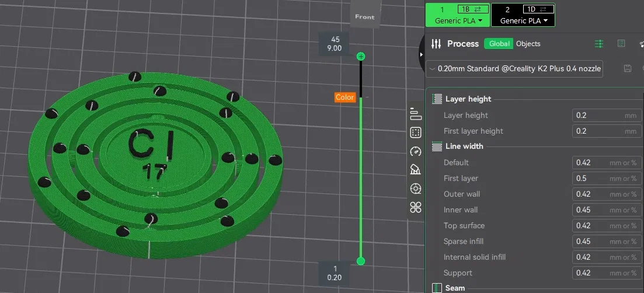The image size is (644, 293).
Task: Click the Process sliders icon
Action: 436,44
